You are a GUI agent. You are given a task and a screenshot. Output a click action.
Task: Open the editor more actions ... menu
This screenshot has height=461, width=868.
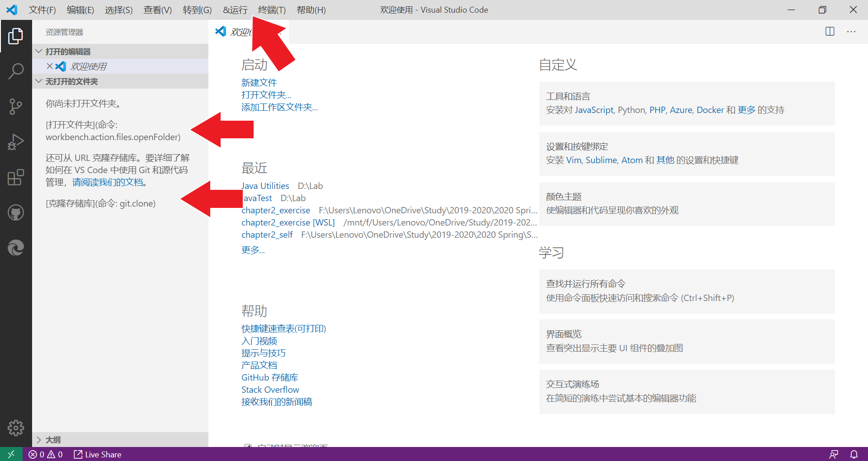tap(852, 32)
